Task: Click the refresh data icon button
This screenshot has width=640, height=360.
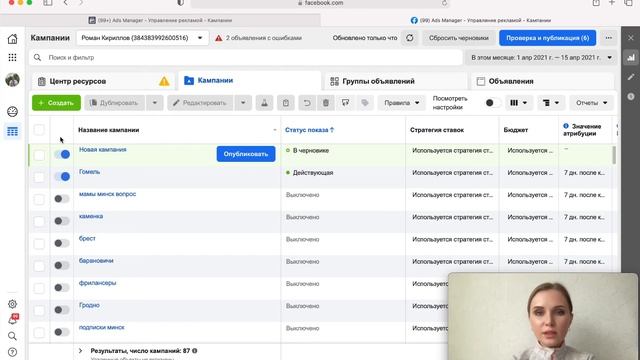Action: pyautogui.click(x=409, y=38)
